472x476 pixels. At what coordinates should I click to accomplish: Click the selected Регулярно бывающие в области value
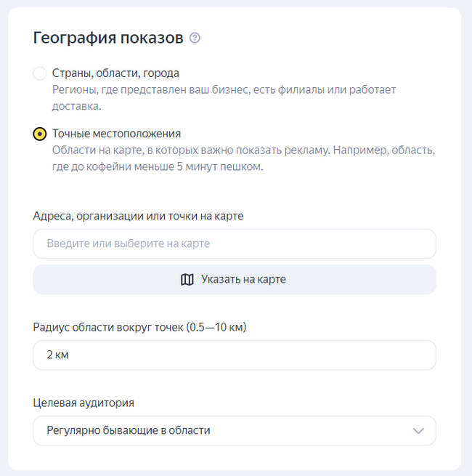coord(129,431)
